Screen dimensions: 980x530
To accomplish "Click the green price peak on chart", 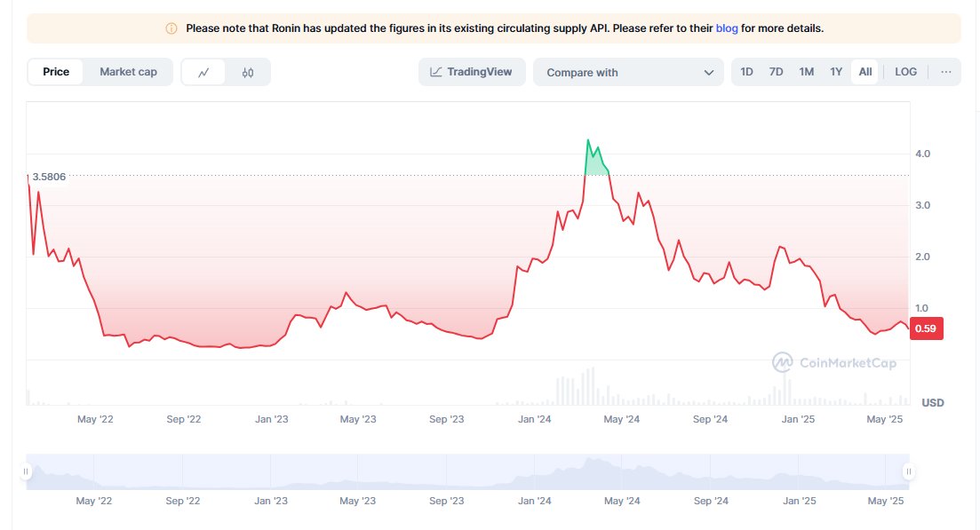I will [x=595, y=160].
